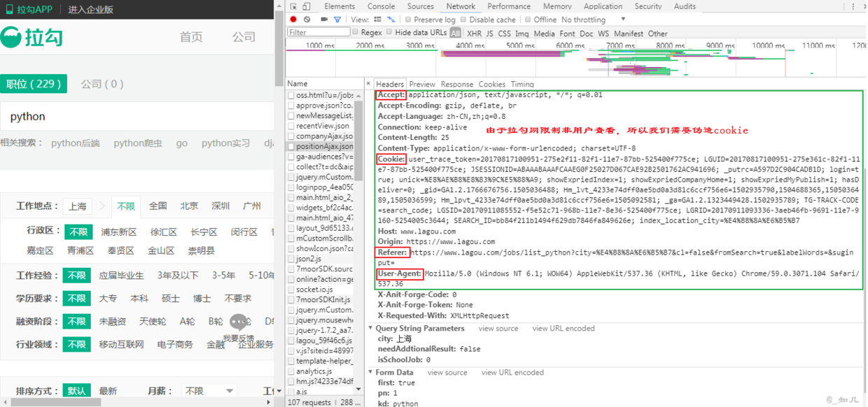The image size is (868, 407).
Task: Click the scroll-up arrow of the request list
Action: 358,95
